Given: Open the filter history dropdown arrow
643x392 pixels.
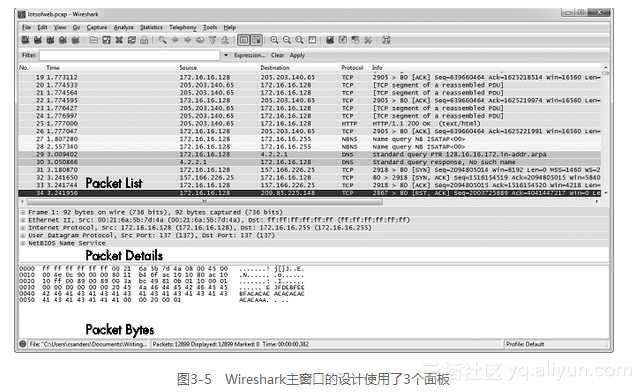Looking at the screenshot, I should (x=226, y=55).
